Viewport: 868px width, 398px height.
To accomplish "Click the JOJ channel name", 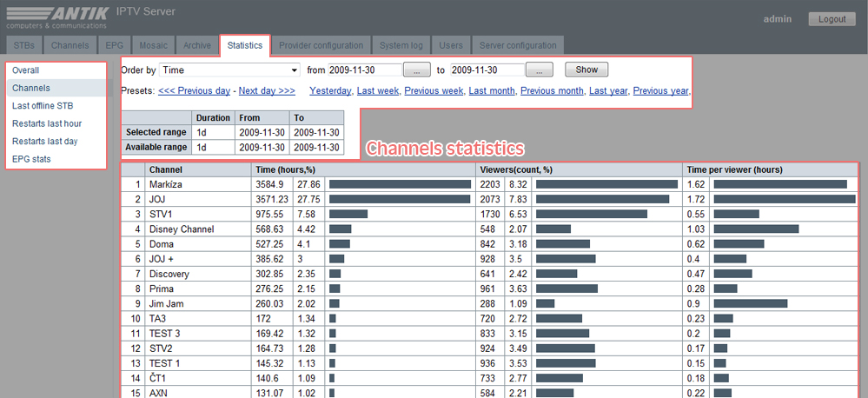I will pyautogui.click(x=156, y=199).
